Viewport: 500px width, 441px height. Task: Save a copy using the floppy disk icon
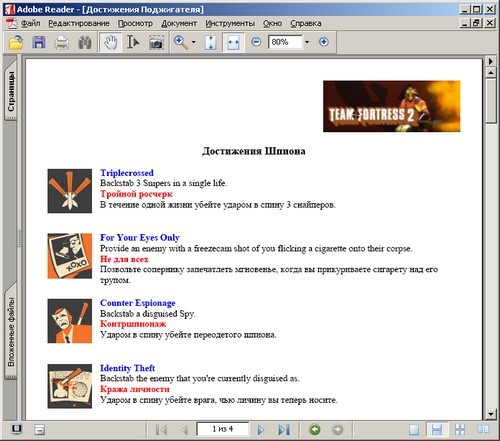39,42
